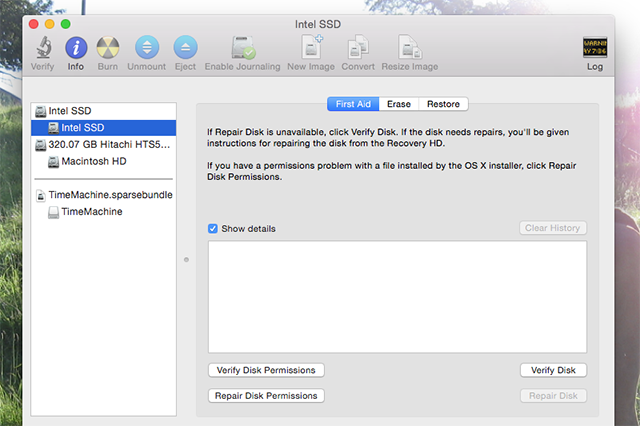Click the Intel SSD window title

[318, 24]
